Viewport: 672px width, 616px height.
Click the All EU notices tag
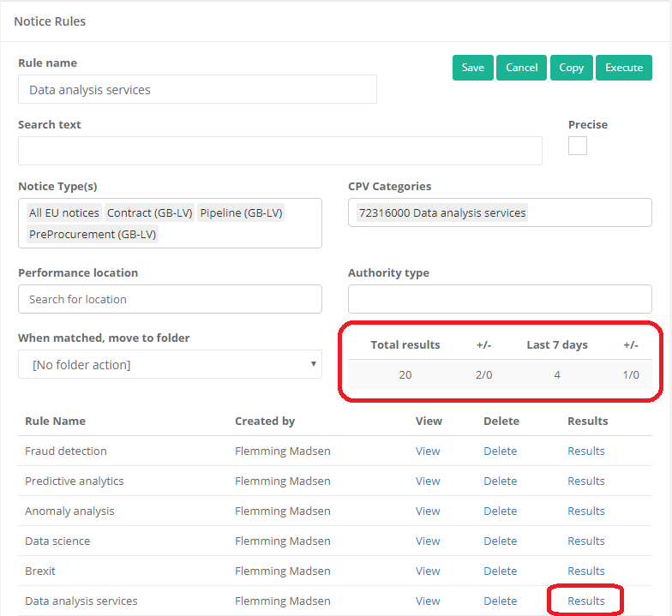(64, 212)
